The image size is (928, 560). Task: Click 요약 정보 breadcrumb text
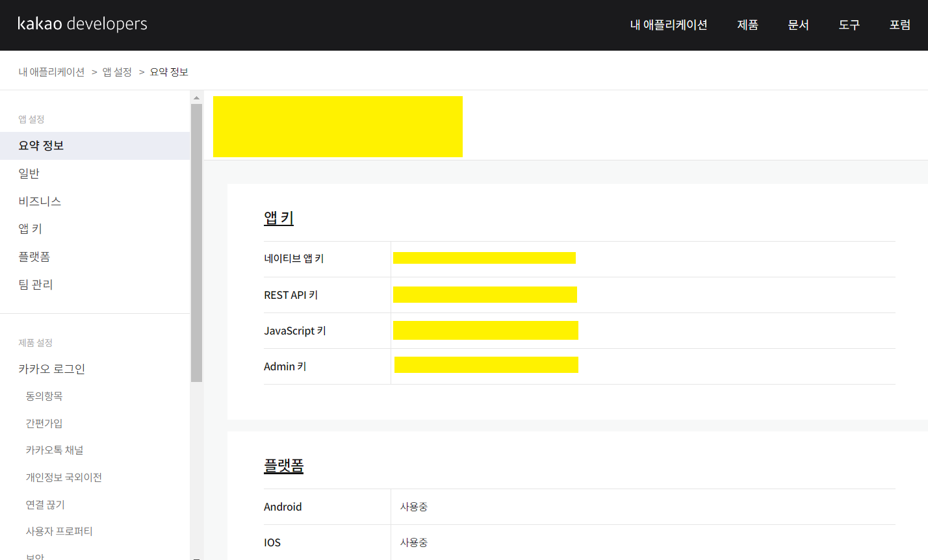tap(169, 72)
